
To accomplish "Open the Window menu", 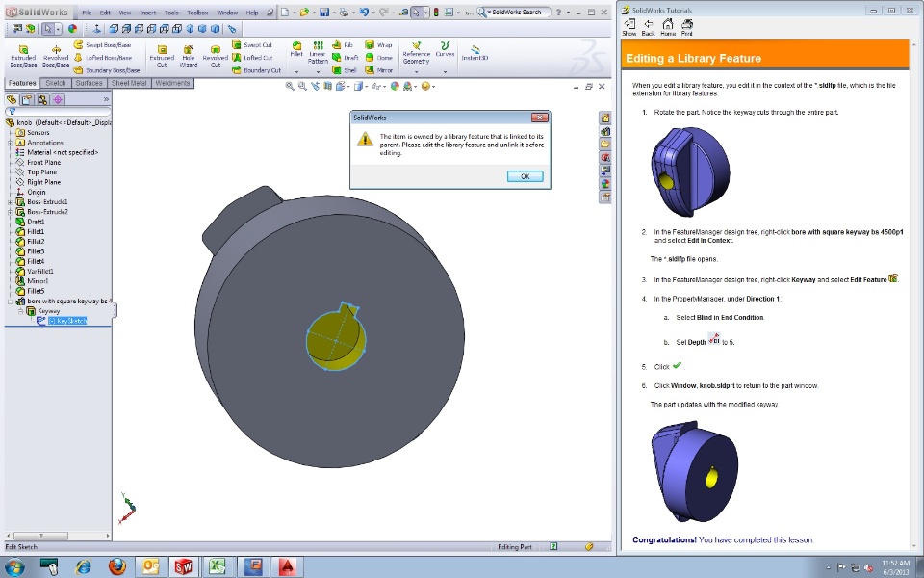I will coord(227,13).
